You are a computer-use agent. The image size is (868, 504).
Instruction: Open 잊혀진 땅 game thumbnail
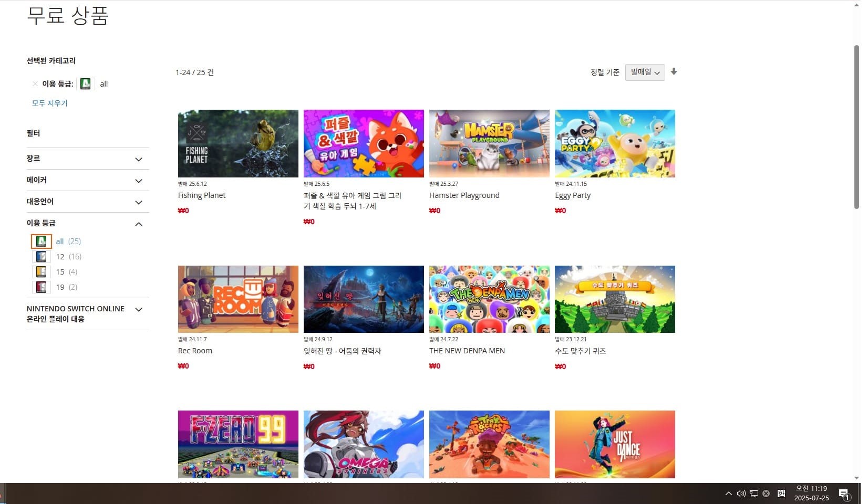[364, 299]
